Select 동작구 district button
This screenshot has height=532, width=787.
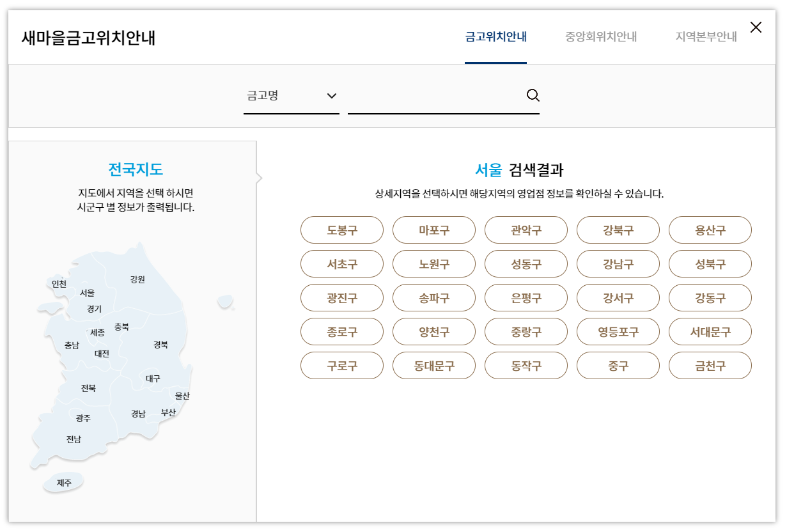tap(526, 366)
